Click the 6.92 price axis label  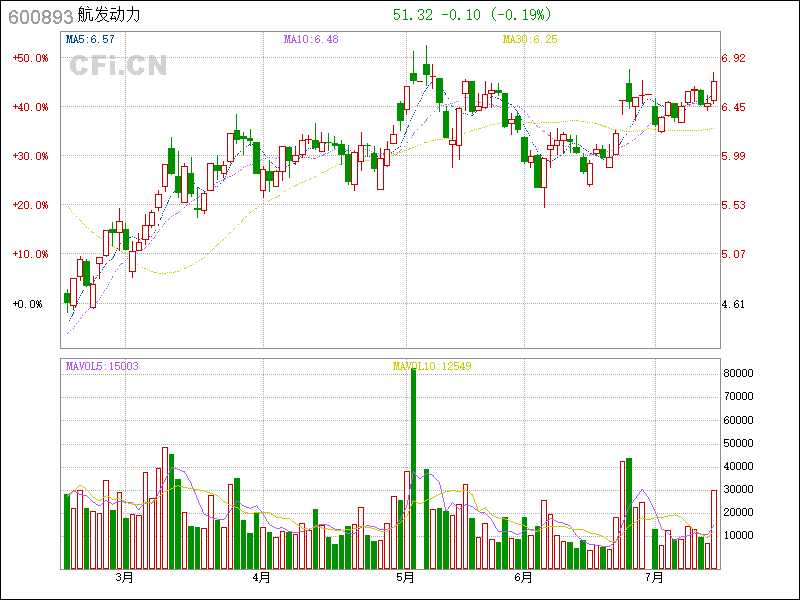click(x=734, y=58)
